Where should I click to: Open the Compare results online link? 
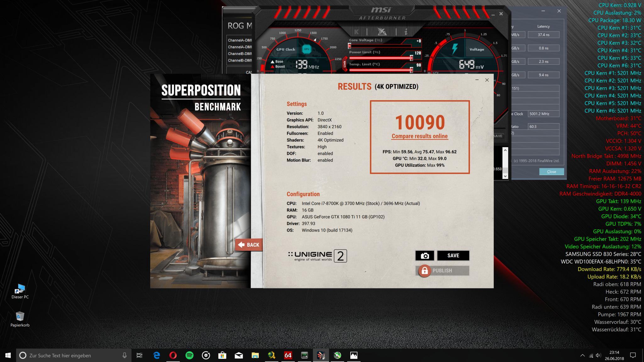[x=419, y=136]
